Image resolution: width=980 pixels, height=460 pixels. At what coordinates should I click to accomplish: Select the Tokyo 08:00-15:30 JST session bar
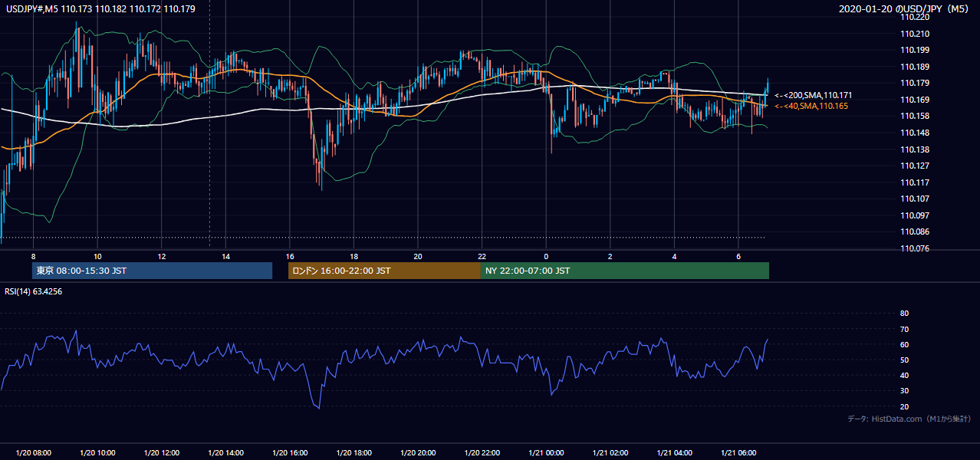(152, 271)
